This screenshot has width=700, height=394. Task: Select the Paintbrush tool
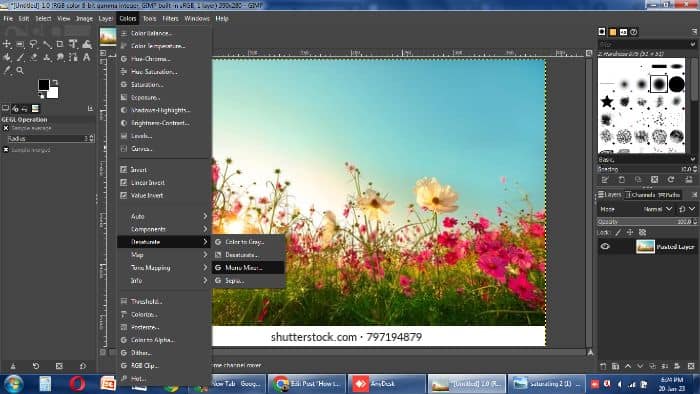(20, 57)
